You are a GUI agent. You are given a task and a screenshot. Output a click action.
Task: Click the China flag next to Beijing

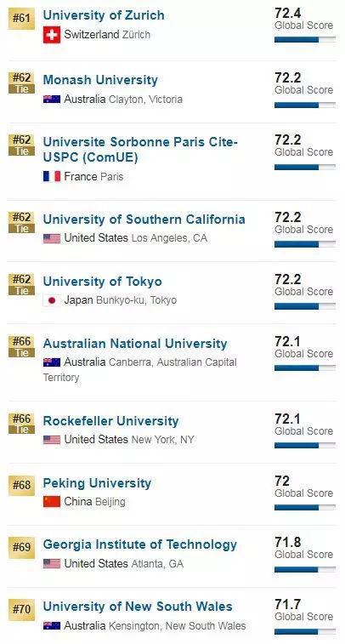52,501
